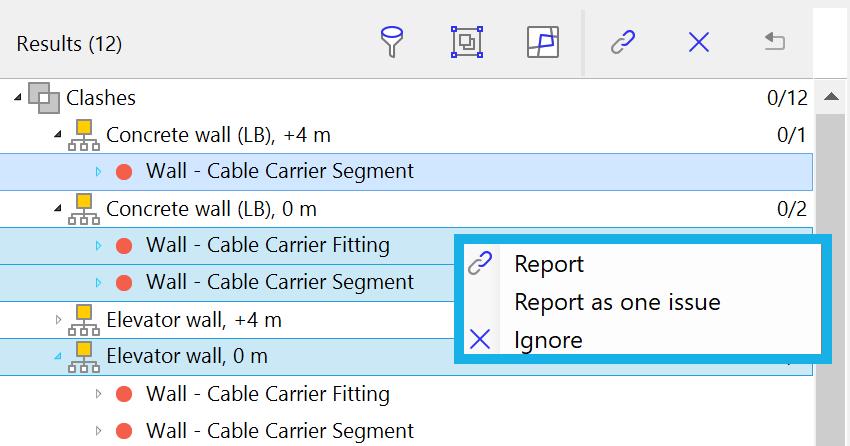850x446 pixels.
Task: Collapse the Clashes root node
Action: (x=18, y=98)
